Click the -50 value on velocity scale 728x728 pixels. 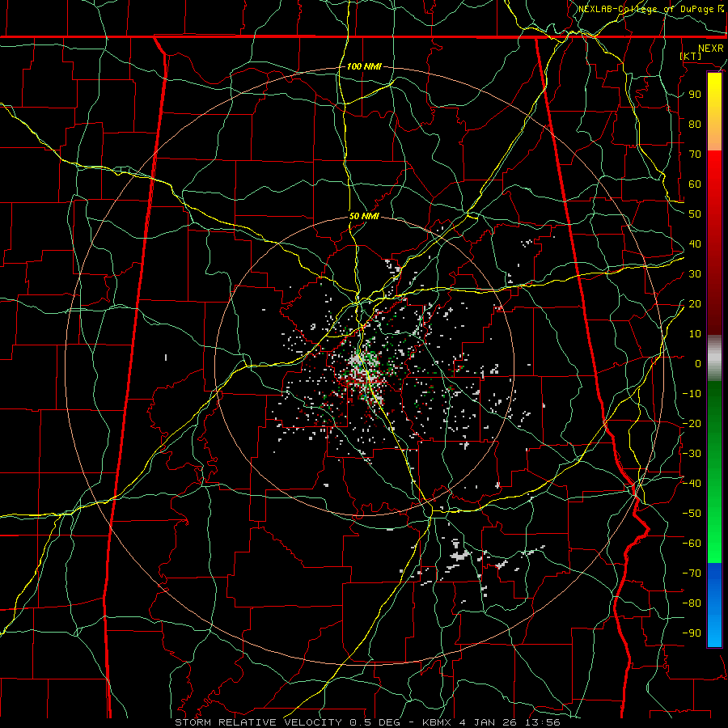692,514
